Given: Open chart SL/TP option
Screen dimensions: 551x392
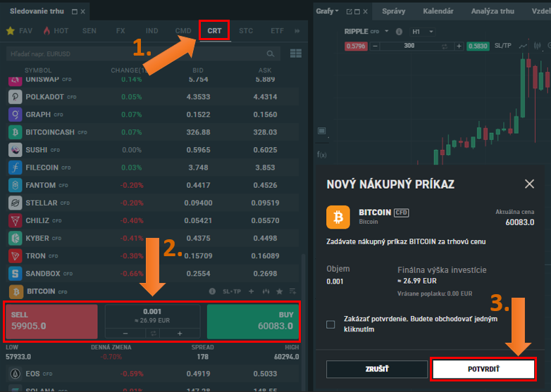Looking at the screenshot, I should (503, 46).
